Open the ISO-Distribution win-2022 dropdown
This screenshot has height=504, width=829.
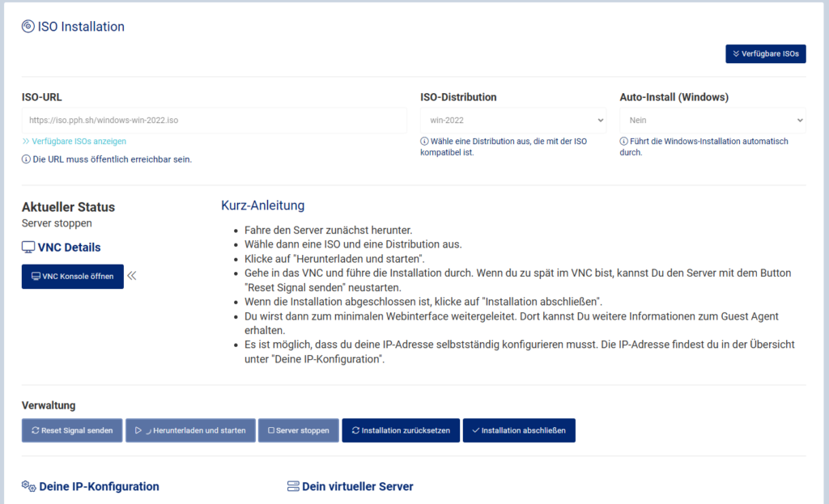[x=513, y=121]
